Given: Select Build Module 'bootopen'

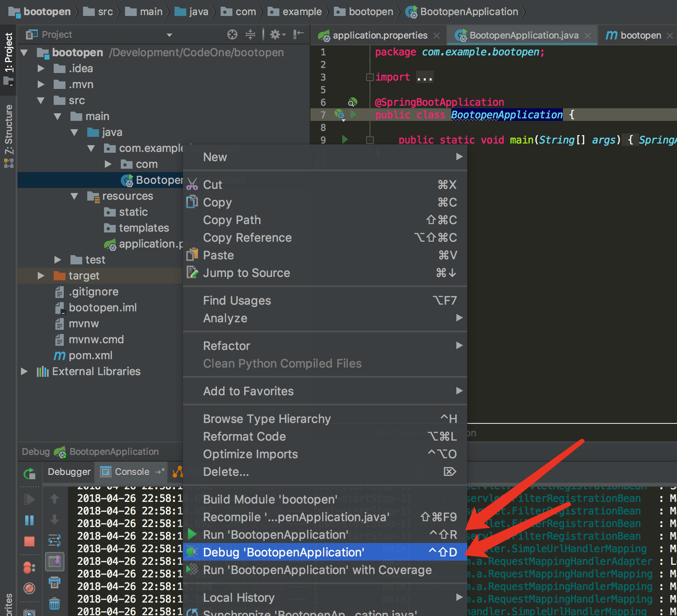Looking at the screenshot, I should 325,499.
